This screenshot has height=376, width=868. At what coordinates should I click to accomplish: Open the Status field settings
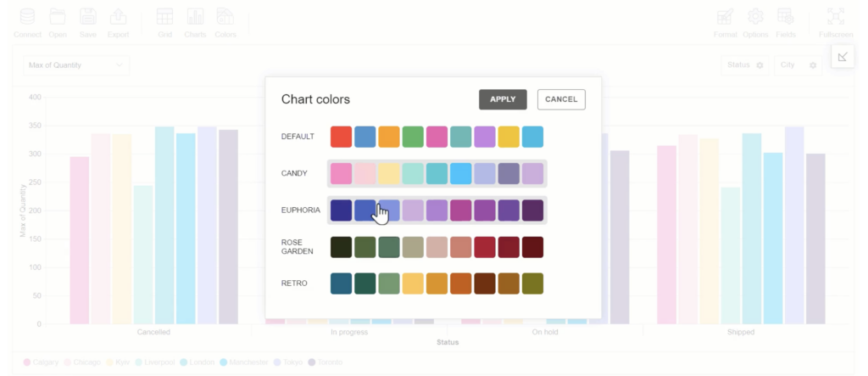coord(760,65)
